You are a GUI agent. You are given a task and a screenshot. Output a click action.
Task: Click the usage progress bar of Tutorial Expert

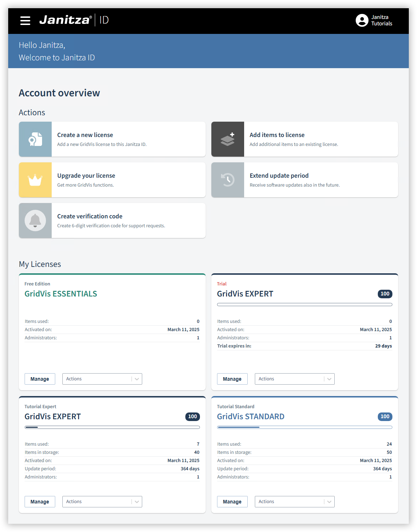tap(112, 427)
